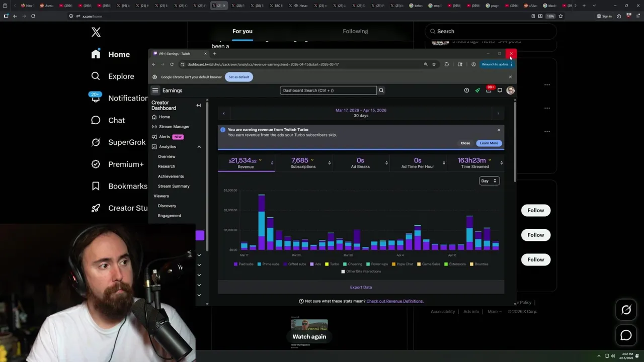Open the Chrome menu next to Relaunch to update
The width and height of the screenshot is (644, 362).
511,64
